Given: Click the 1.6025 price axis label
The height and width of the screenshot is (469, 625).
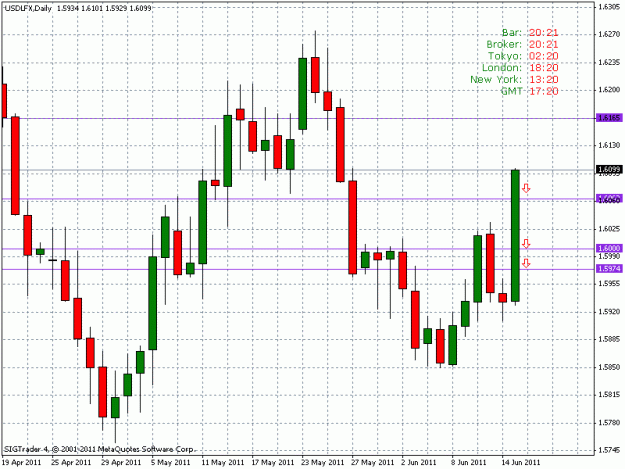Looking at the screenshot, I should tap(610, 229).
